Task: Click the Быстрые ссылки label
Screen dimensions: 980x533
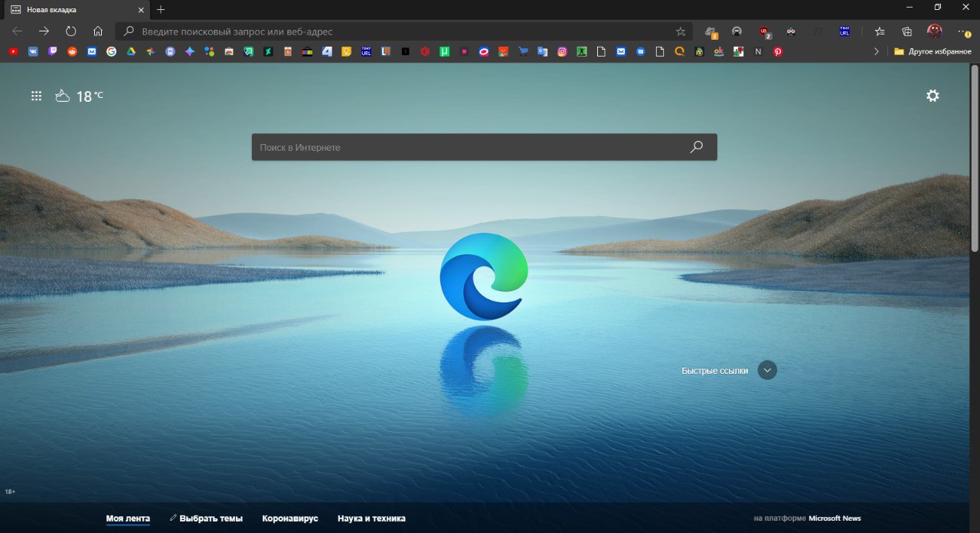Action: [715, 371]
